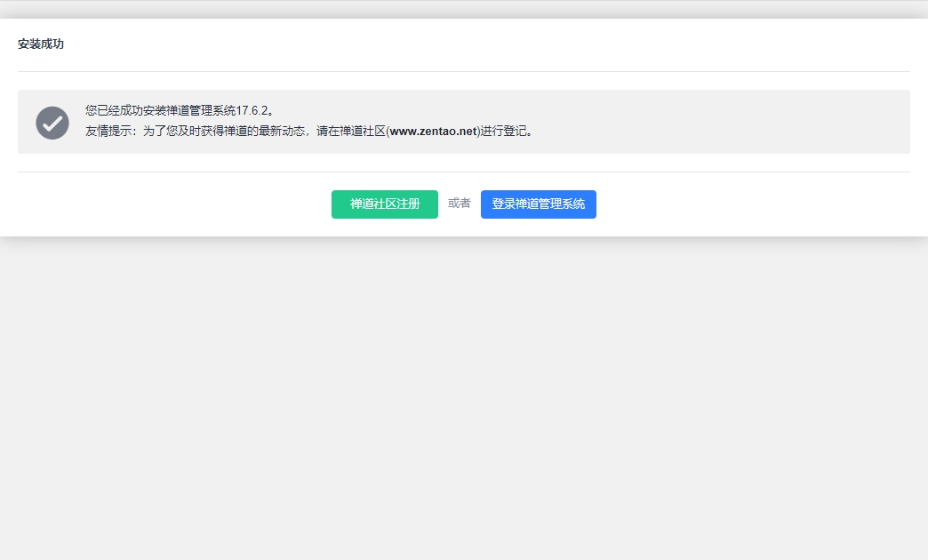Click the version number 17.6.2

click(252, 111)
